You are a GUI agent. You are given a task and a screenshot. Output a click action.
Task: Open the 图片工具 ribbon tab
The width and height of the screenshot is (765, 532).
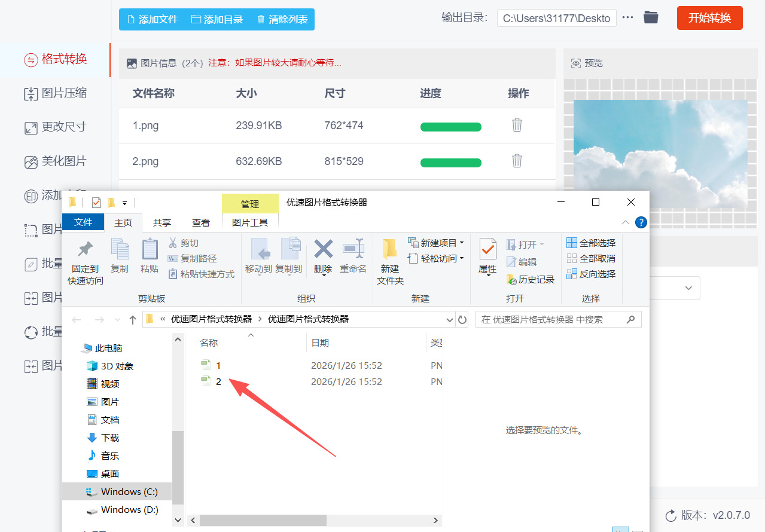point(250,222)
